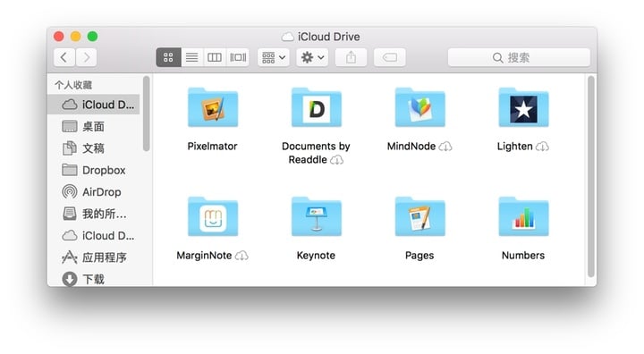Minimize the window with the yellow button
644x354 pixels.
75,37
